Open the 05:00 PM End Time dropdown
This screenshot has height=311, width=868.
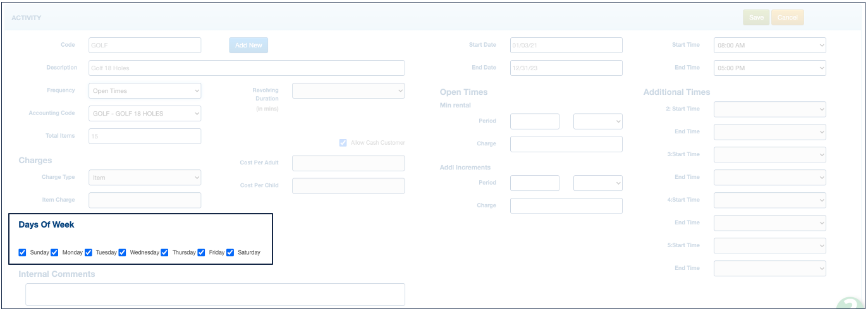tap(769, 68)
